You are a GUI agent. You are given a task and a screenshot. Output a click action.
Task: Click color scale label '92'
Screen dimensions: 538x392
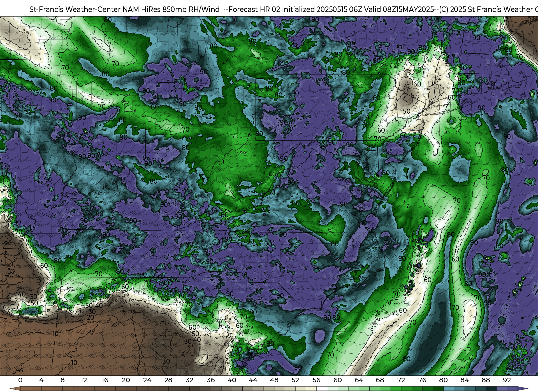(x=507, y=380)
